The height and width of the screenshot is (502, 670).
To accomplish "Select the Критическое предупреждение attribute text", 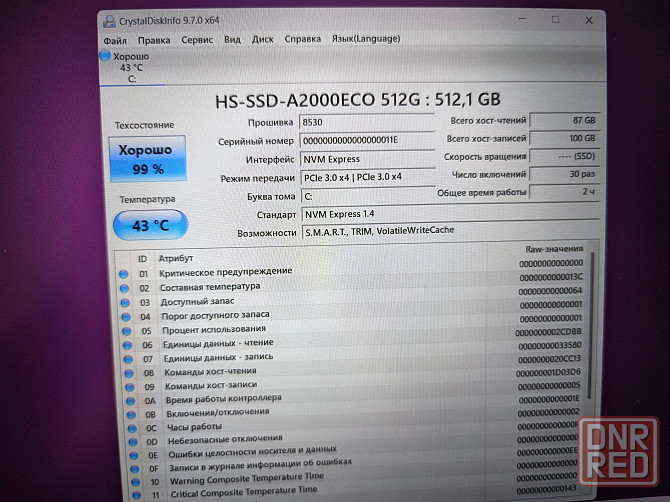I will click(226, 272).
